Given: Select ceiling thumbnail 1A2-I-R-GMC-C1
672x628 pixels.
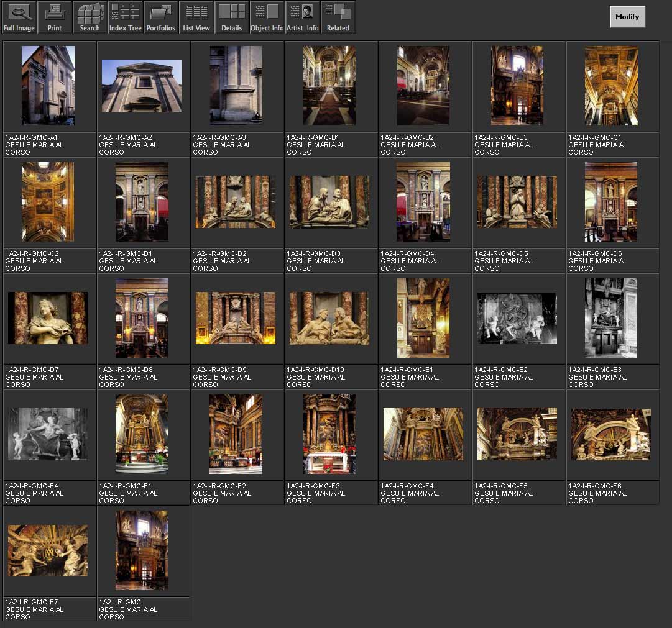Looking at the screenshot, I should (x=611, y=86).
